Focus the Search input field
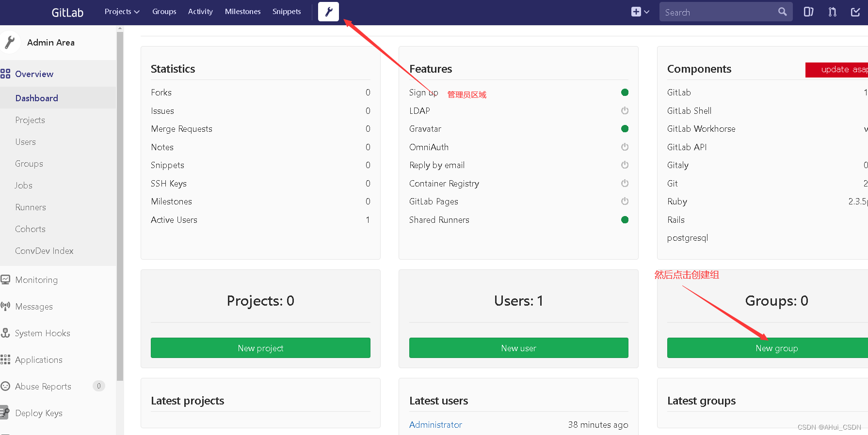 (x=718, y=12)
